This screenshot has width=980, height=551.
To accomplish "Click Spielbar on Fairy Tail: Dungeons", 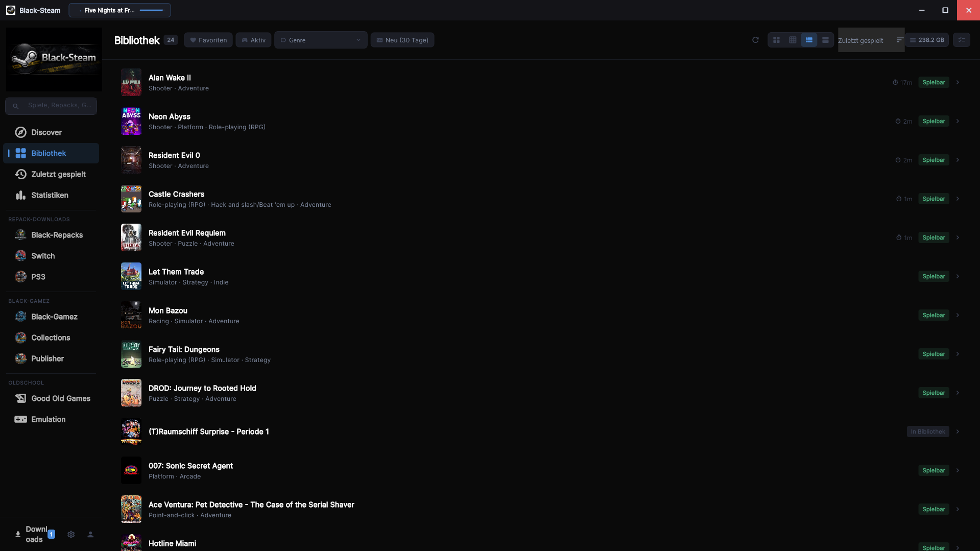I will point(934,354).
